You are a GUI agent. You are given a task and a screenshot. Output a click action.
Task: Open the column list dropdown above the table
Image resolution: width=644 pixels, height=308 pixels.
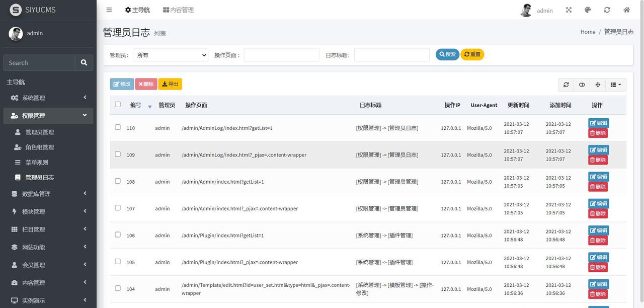(x=615, y=85)
